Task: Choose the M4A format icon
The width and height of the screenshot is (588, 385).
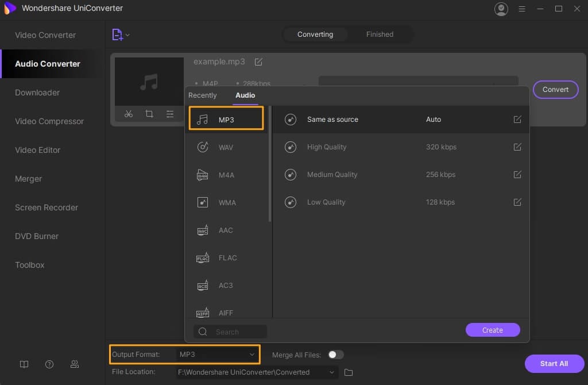Action: tap(203, 175)
